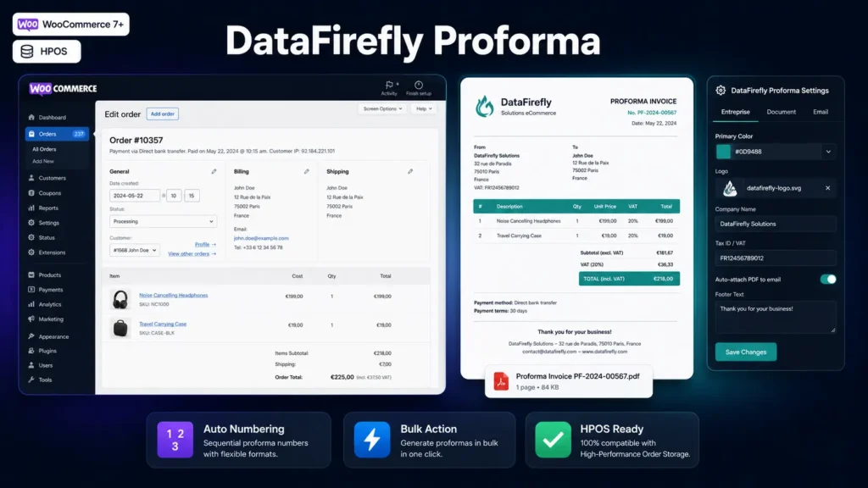Open the Customer John Doe dropdown

pyautogui.click(x=135, y=250)
